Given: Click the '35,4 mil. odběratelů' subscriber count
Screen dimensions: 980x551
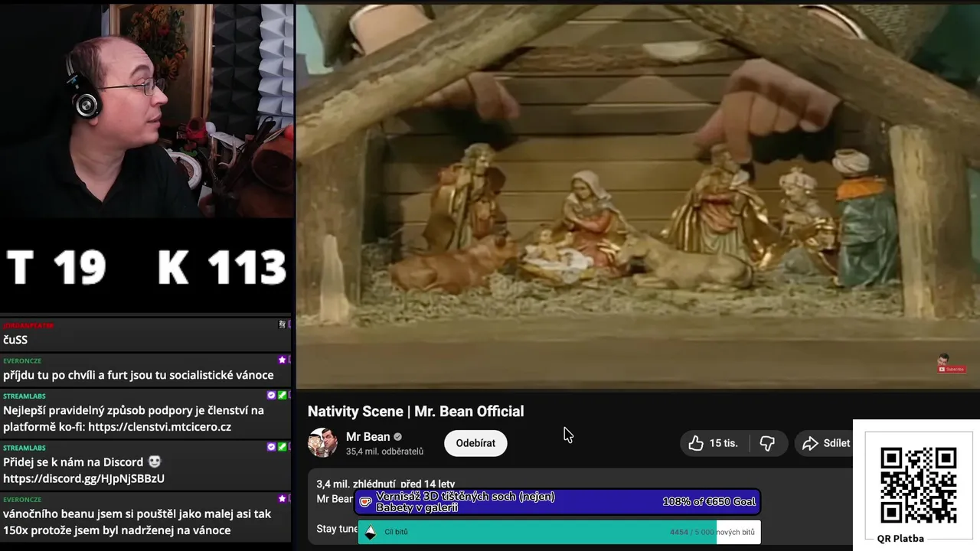Looking at the screenshot, I should pos(384,452).
